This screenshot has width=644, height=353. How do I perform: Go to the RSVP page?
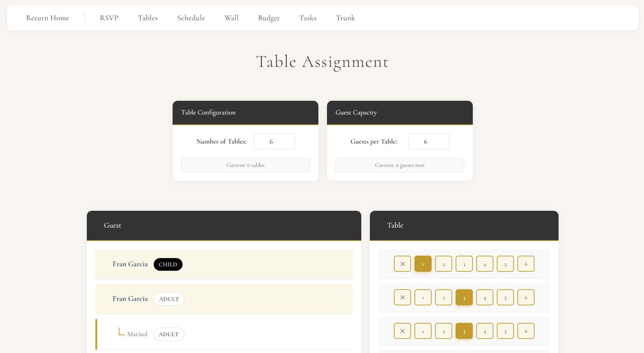tap(109, 18)
